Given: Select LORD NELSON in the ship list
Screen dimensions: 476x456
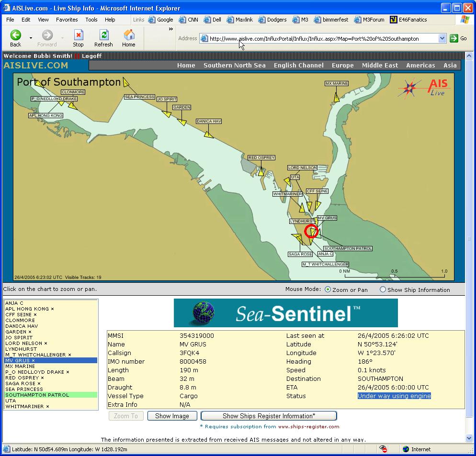Looking at the screenshot, I should pos(51,344).
